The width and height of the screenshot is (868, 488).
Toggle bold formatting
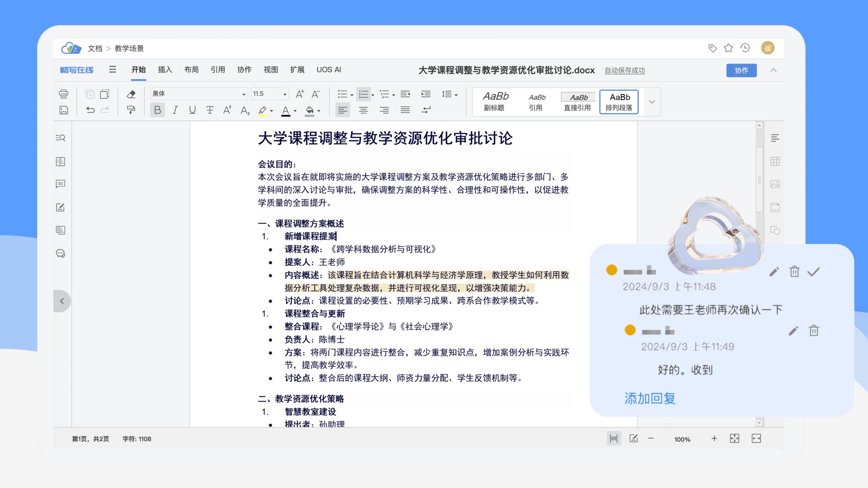point(157,110)
